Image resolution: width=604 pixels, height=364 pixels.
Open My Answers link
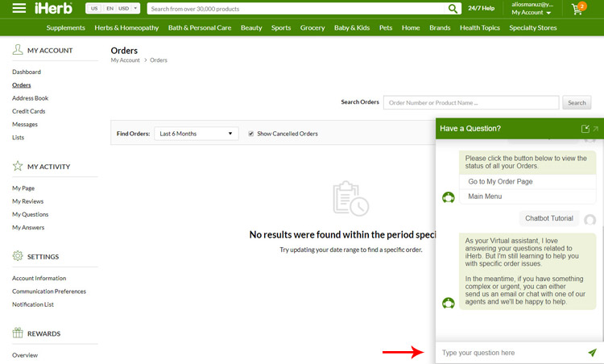(x=28, y=227)
